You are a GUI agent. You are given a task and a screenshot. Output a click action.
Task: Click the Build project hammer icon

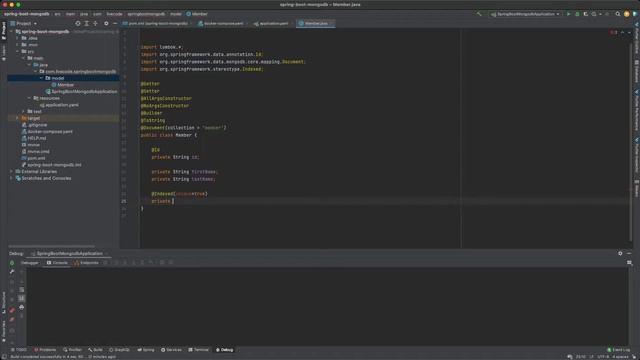[479, 14]
